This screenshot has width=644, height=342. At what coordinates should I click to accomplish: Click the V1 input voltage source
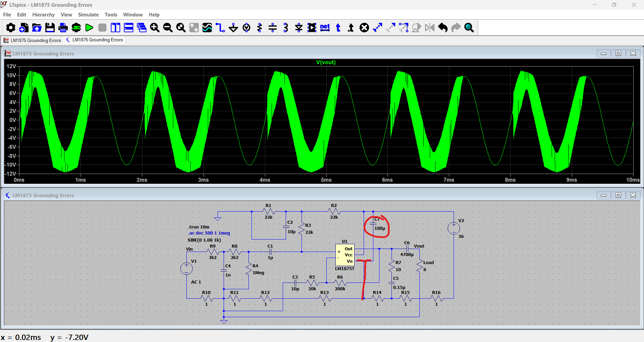coord(186,268)
